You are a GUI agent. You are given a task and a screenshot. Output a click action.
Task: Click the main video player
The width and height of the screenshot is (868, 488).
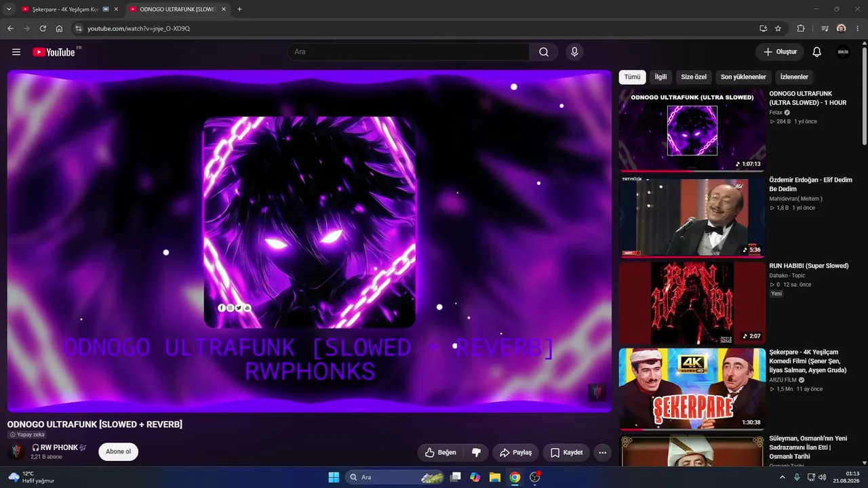coord(309,241)
